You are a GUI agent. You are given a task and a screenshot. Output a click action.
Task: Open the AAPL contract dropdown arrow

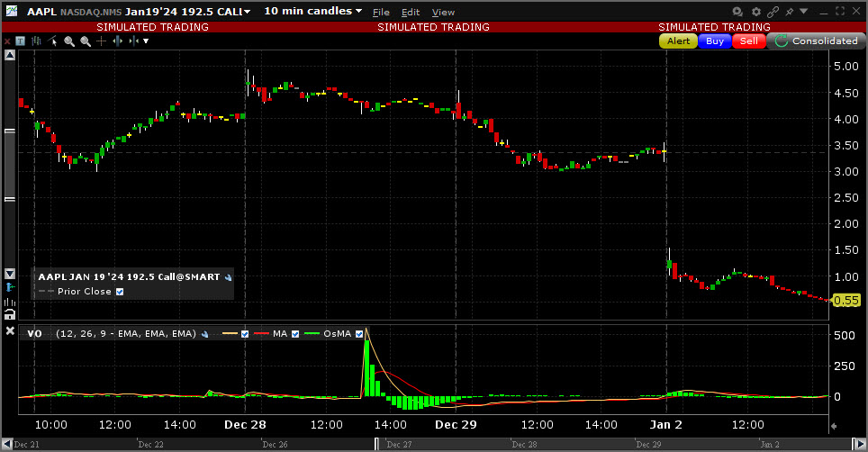[x=248, y=12]
